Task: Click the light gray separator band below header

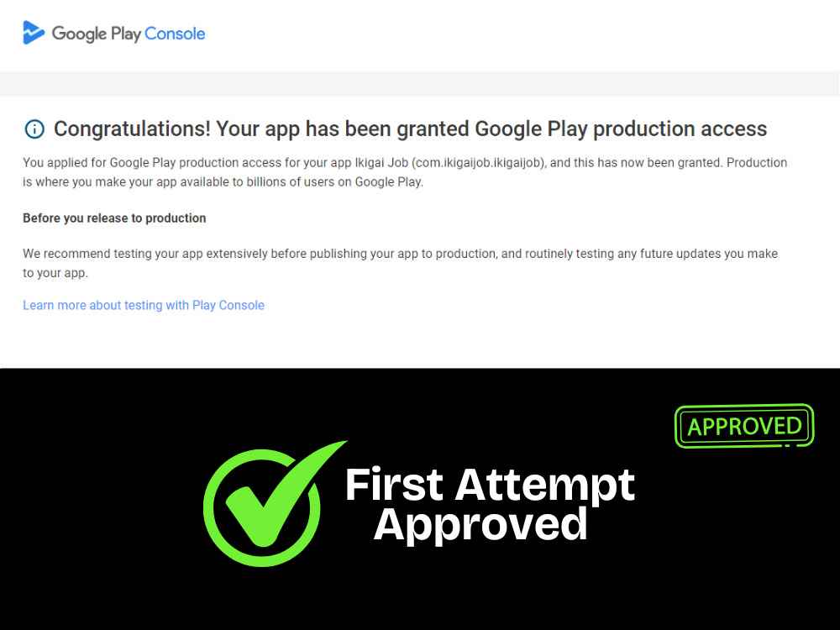Action: [x=420, y=84]
